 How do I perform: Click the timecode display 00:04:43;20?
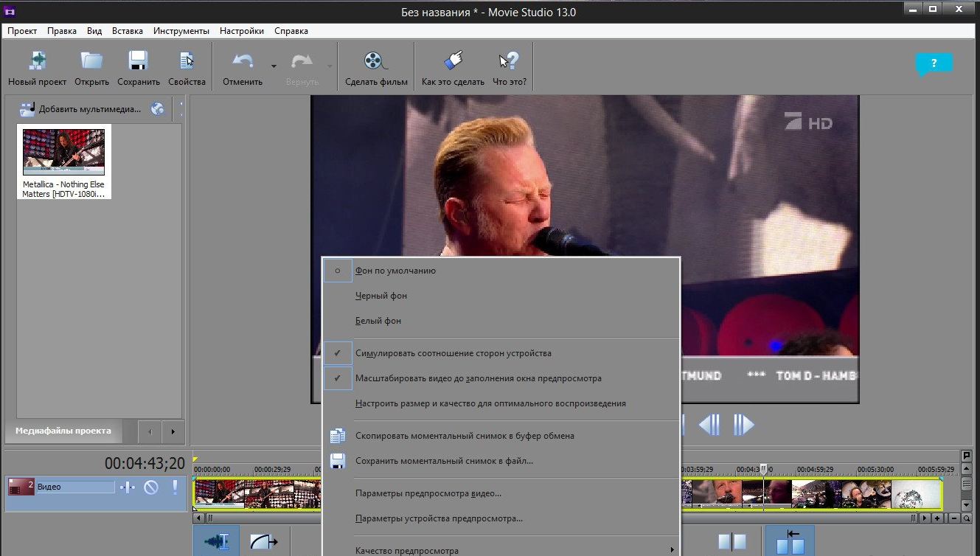[x=145, y=463]
